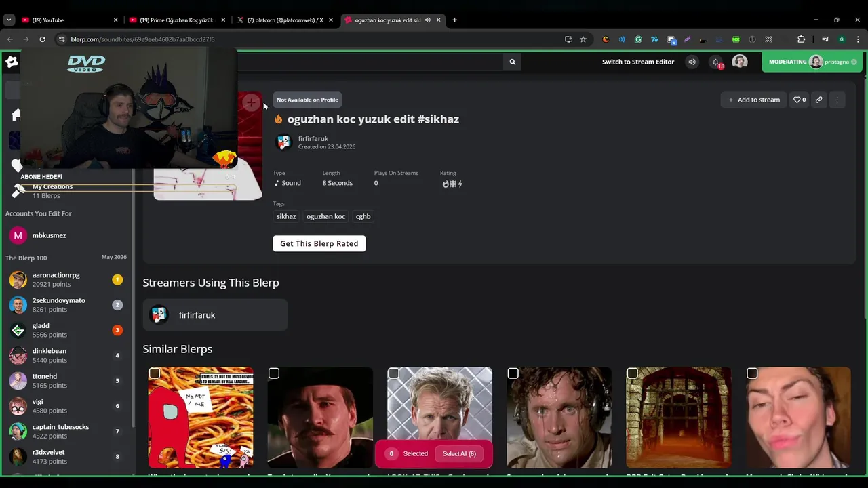Click Switch to Stream Editor
868x488 pixels.
pos(638,62)
